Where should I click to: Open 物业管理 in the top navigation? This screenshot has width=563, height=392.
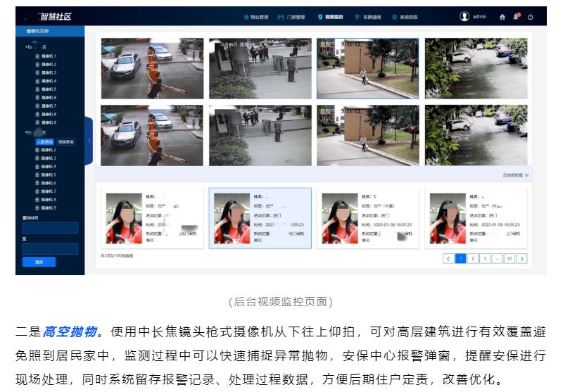255,17
